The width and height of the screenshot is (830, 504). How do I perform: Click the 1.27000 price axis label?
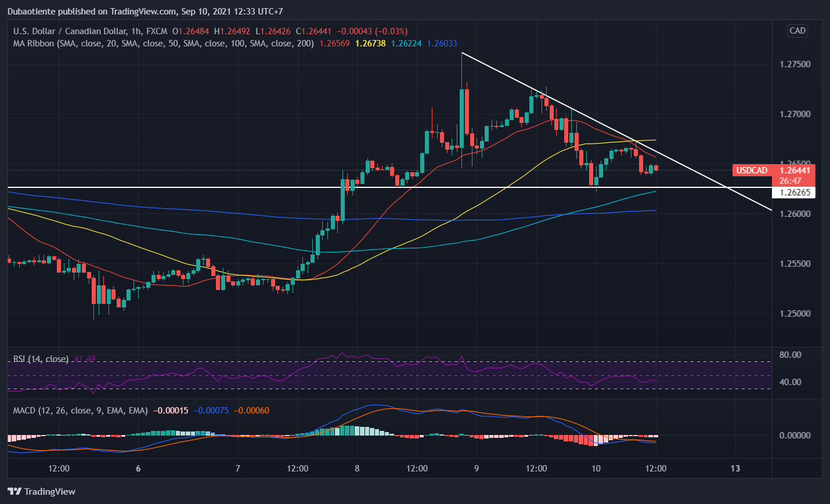pyautogui.click(x=795, y=114)
